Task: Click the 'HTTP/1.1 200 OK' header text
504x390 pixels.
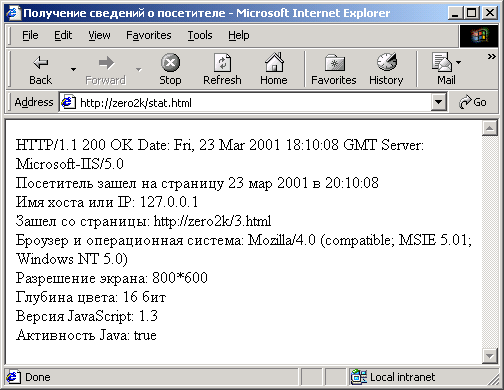Action: point(74,145)
